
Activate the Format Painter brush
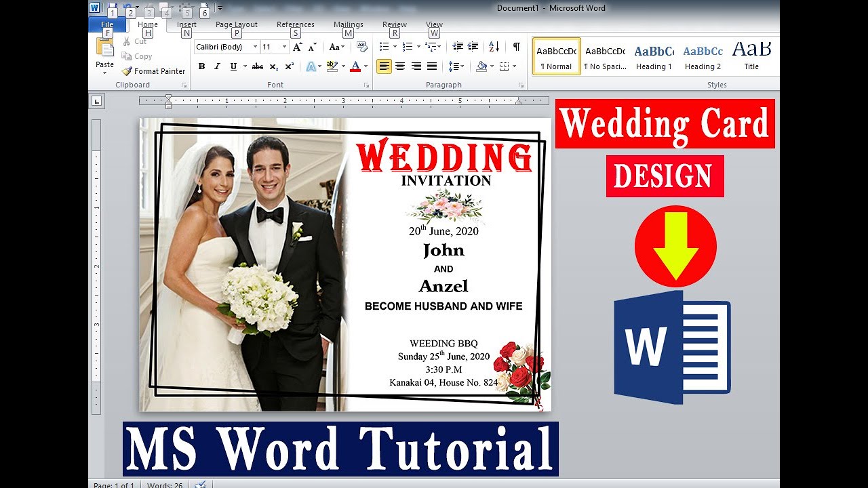click(154, 71)
